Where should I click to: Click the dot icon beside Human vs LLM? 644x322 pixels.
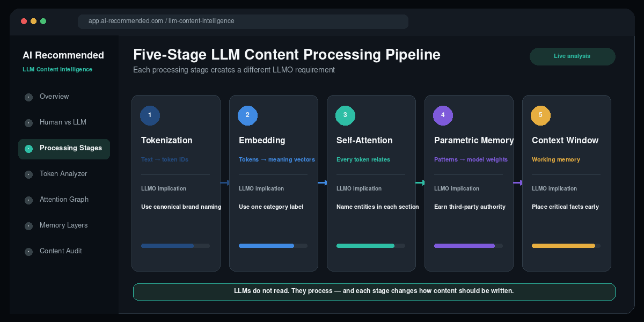[29, 123]
